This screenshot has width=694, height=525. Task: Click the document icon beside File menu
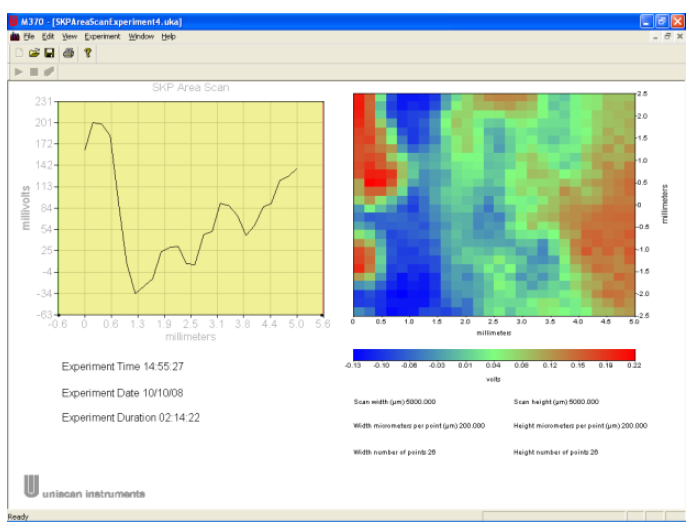14,36
